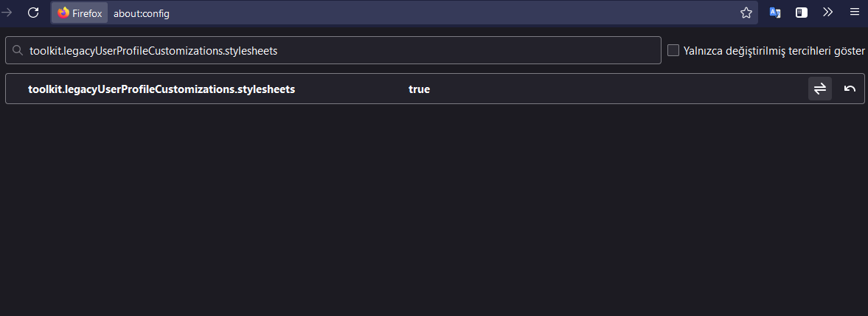Image resolution: width=868 pixels, height=316 pixels.
Task: Click the magnifier icon in preference search box
Action: tap(18, 51)
